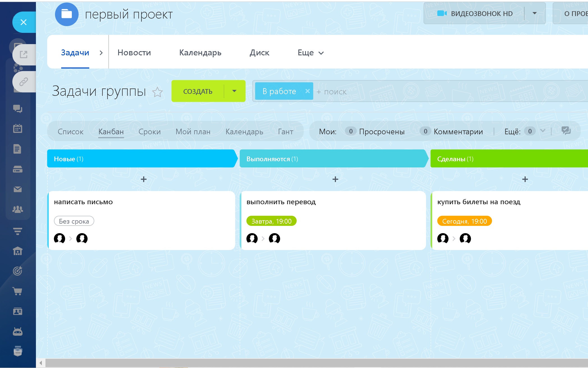Screen dimensions: 588x368
Task: Click assignee avatar on написать письмо card
Action: pos(82,238)
